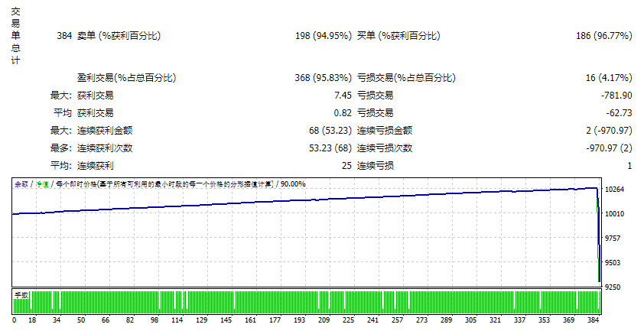Screen dimensions: 644x331
Task: Click the x-axis label 193
Action: pos(299,320)
